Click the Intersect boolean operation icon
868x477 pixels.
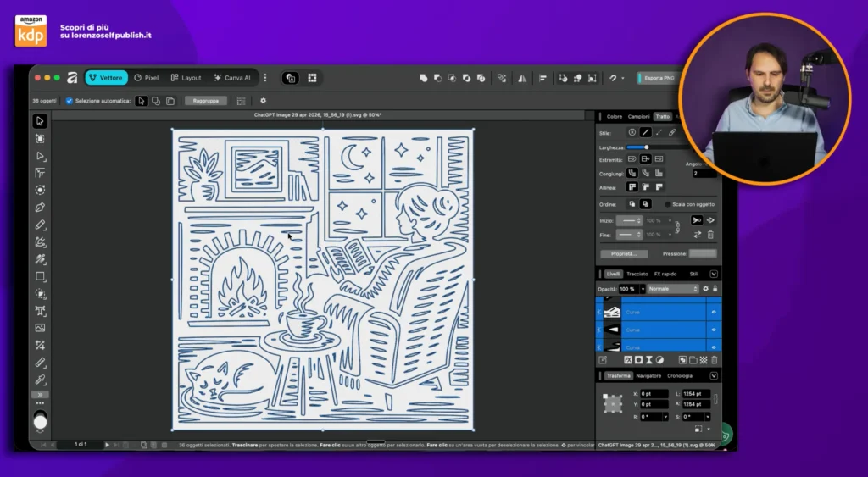coord(453,78)
